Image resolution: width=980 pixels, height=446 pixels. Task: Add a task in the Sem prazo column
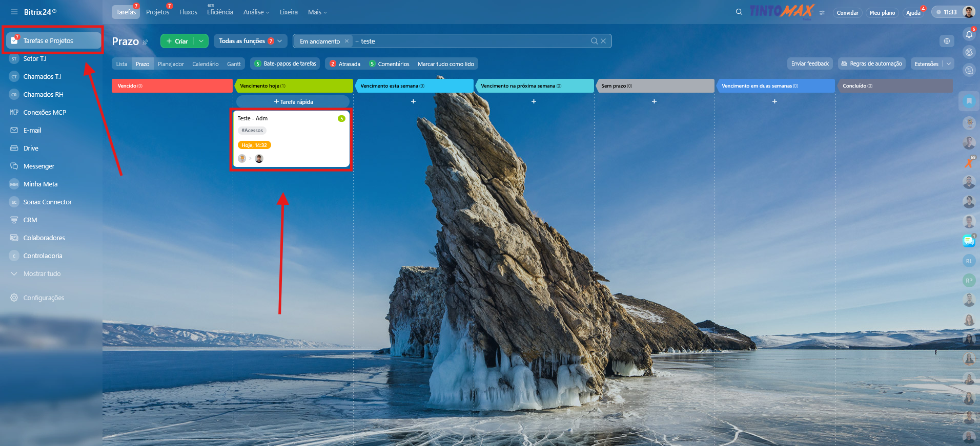pos(654,101)
